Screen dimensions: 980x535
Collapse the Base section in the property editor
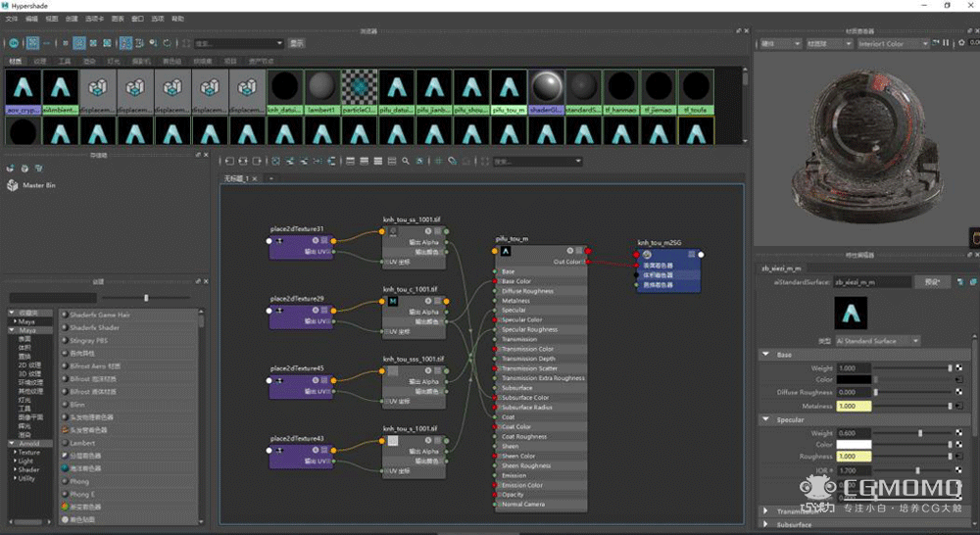coord(765,355)
